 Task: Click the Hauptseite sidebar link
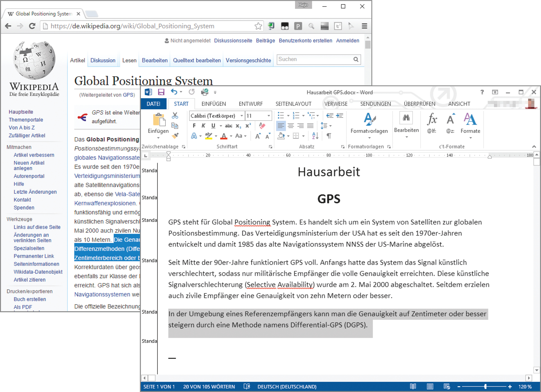[x=21, y=112]
